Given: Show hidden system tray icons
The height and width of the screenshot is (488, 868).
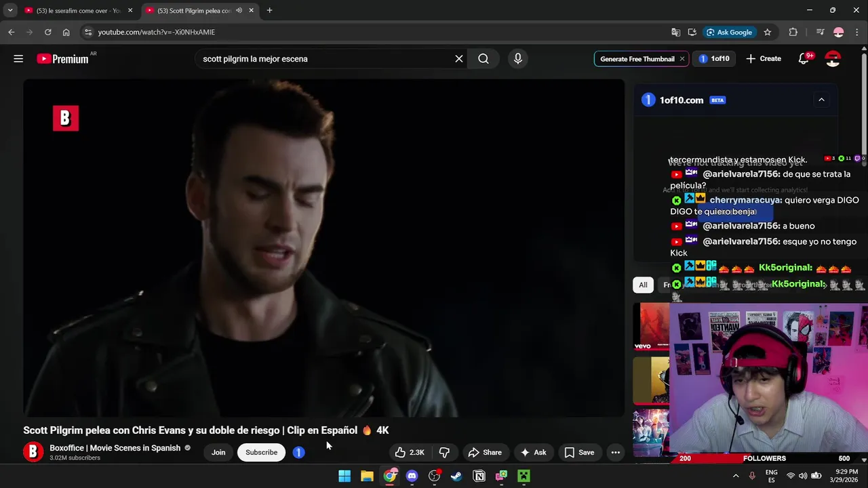Looking at the screenshot, I should tap(736, 476).
